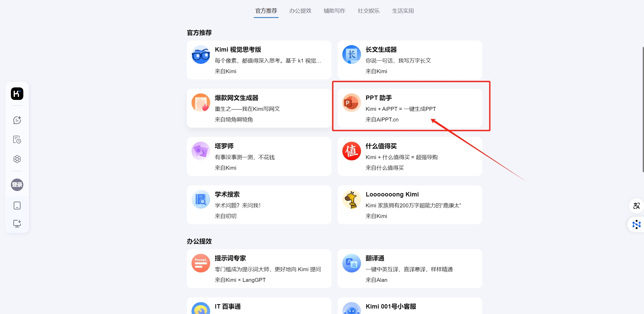The image size is (644, 314).
Task: Click description Kimi + AiPPT = 一键生成PPT
Action: 401,109
